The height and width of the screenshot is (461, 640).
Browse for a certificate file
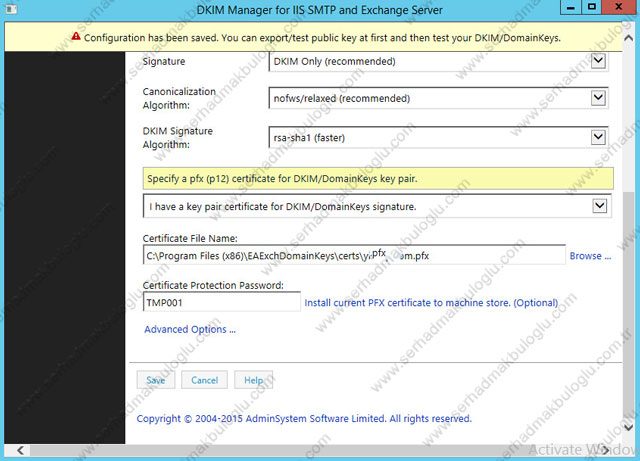click(x=590, y=256)
